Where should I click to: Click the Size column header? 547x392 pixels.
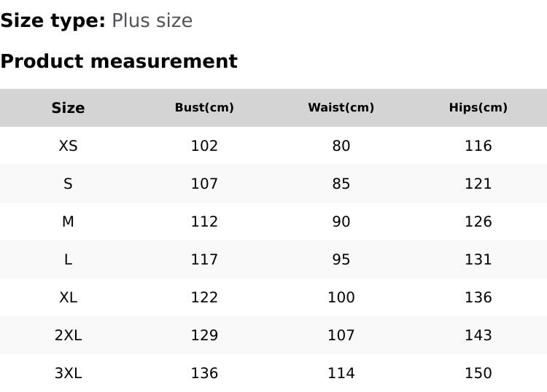pyautogui.click(x=68, y=108)
